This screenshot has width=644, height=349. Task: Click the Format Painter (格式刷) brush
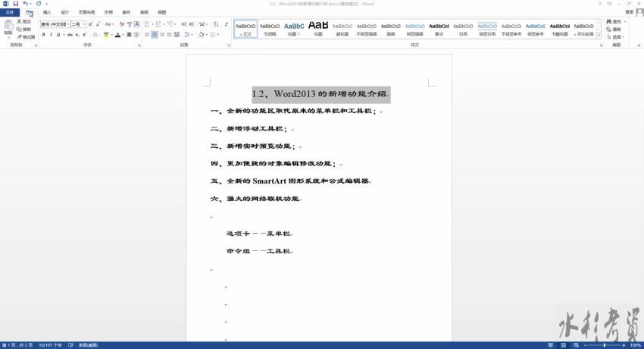coord(26,37)
